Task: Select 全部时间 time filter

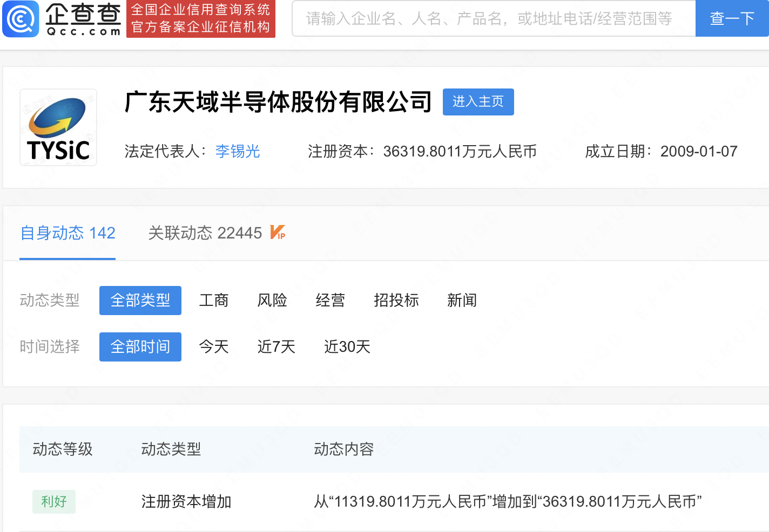Action: (x=140, y=347)
